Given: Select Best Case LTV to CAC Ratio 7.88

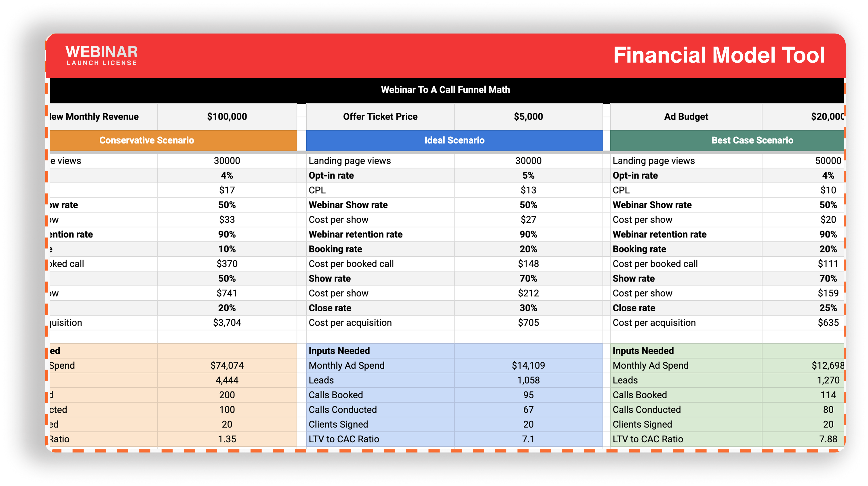Looking at the screenshot, I should coord(828,439).
